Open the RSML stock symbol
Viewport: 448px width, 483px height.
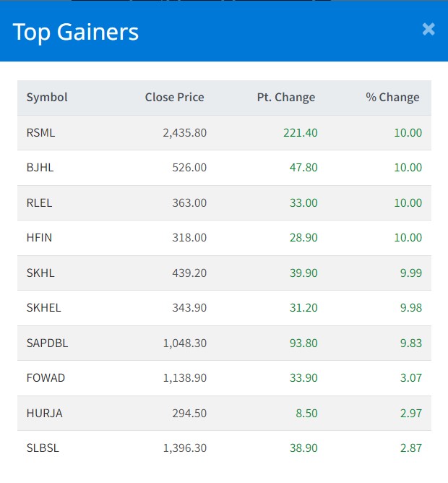(40, 133)
